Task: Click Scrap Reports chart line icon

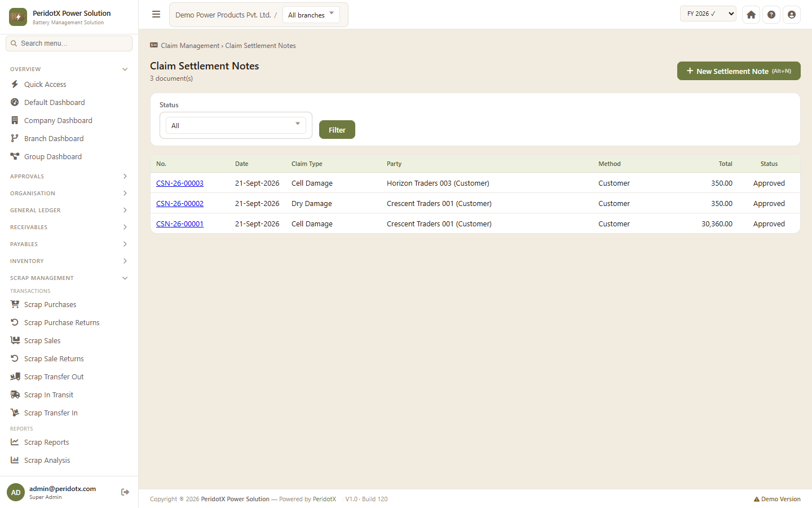Action: [x=15, y=442]
